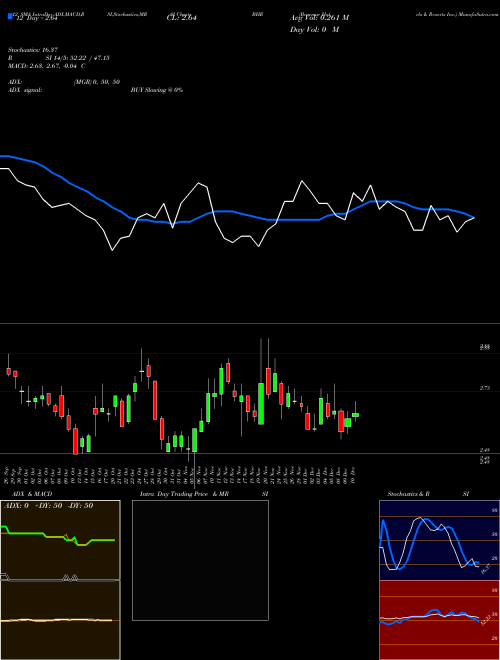Screen dimensions: 500x660
Task: Click the 'ADX & MACD' panel title
Action: 32,494
